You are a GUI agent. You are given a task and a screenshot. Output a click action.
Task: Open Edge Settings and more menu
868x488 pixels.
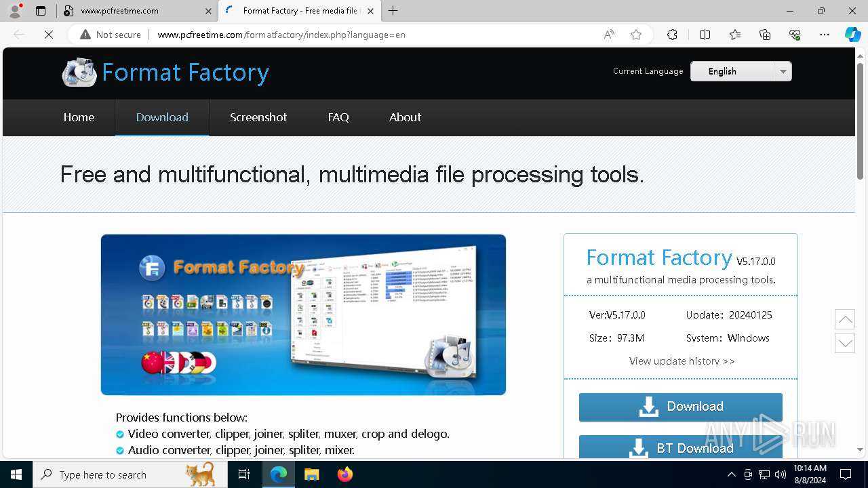point(825,35)
